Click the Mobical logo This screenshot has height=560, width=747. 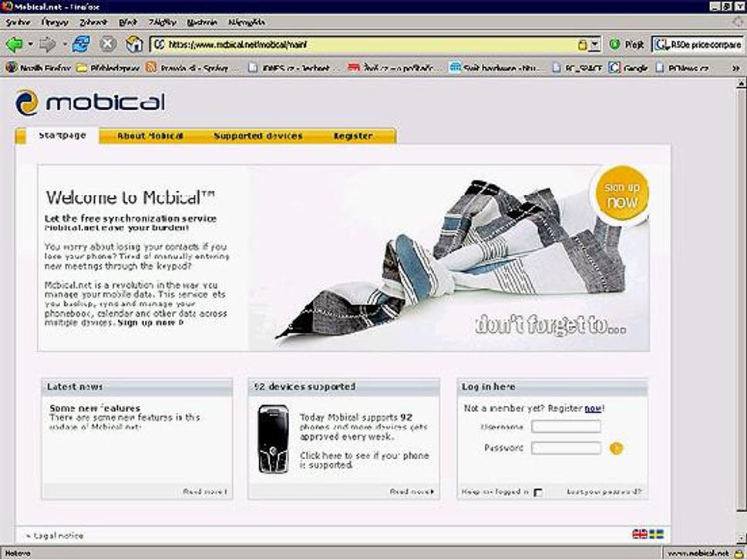pyautogui.click(x=90, y=102)
